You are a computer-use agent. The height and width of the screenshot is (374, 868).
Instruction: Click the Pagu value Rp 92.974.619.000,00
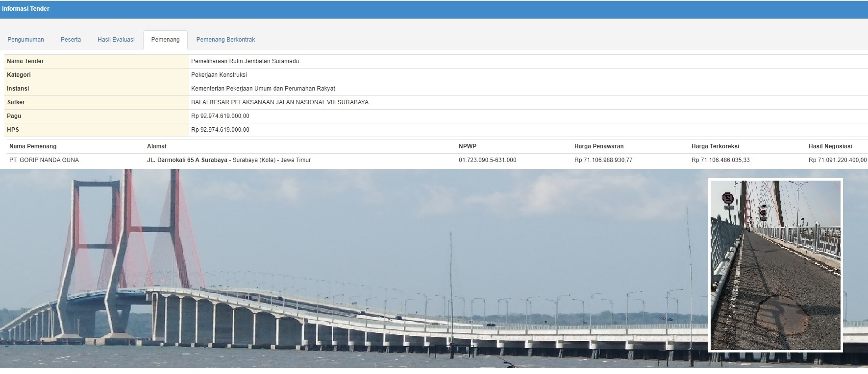(x=220, y=116)
